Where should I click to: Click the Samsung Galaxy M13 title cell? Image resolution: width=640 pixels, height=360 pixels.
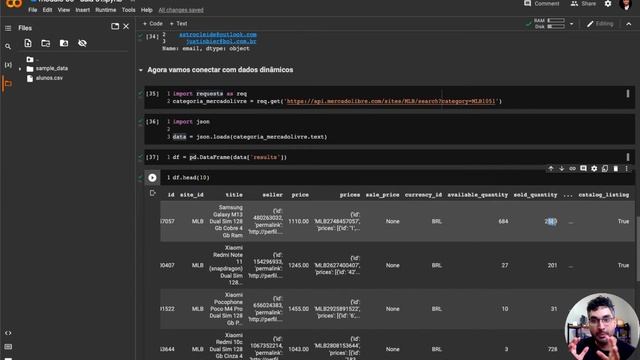click(226, 221)
